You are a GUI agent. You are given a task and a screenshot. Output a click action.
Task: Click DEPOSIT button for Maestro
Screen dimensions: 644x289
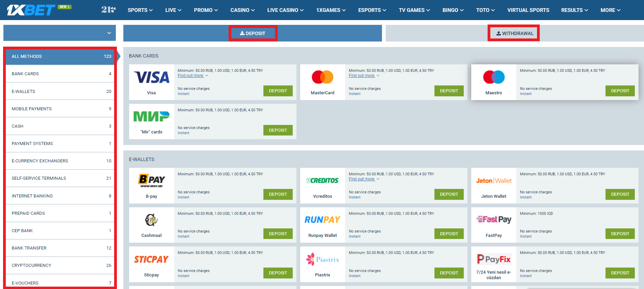(620, 91)
